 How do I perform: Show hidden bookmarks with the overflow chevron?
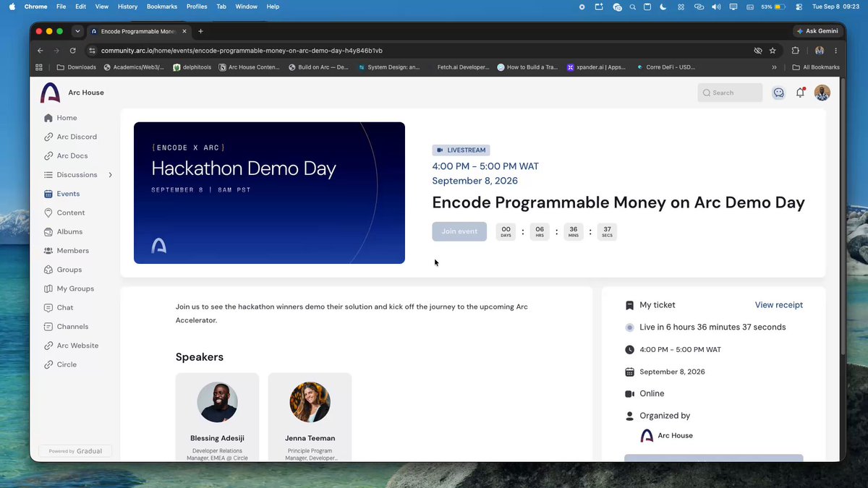(x=775, y=67)
